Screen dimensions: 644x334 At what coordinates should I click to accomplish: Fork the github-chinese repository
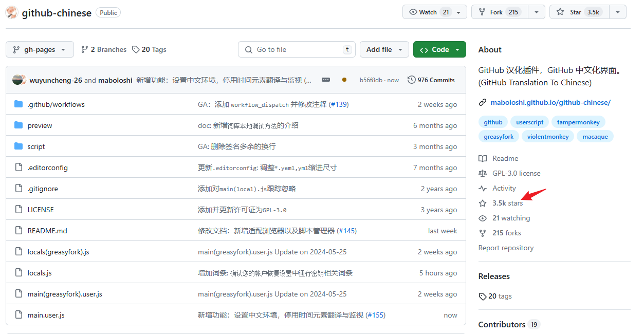[x=497, y=11]
